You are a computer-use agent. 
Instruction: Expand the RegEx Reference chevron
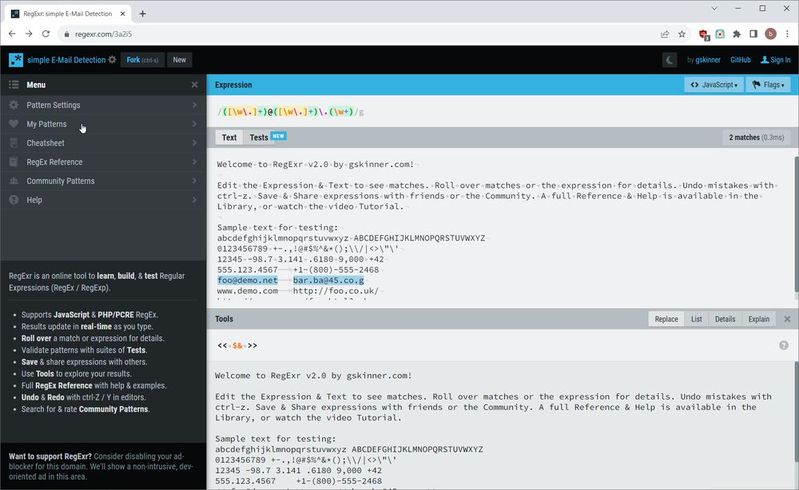(194, 162)
